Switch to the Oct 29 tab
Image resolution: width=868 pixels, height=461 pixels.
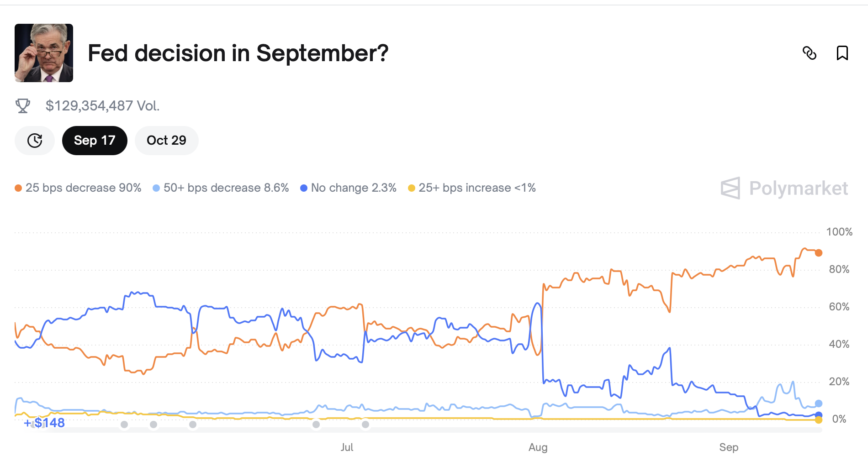click(166, 141)
